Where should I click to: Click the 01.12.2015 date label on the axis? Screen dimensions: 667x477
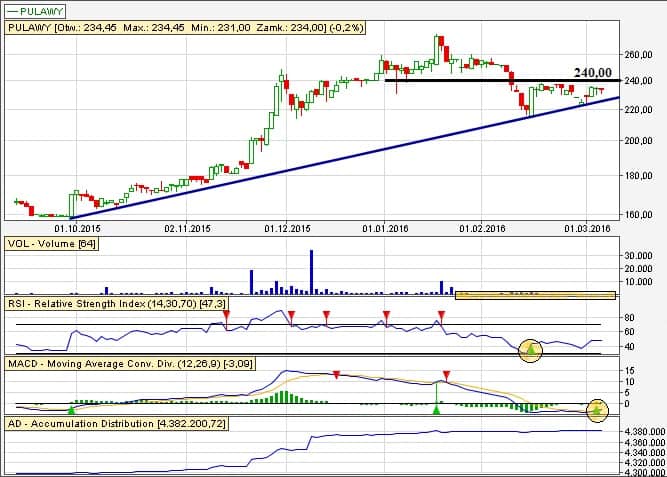coord(287,228)
